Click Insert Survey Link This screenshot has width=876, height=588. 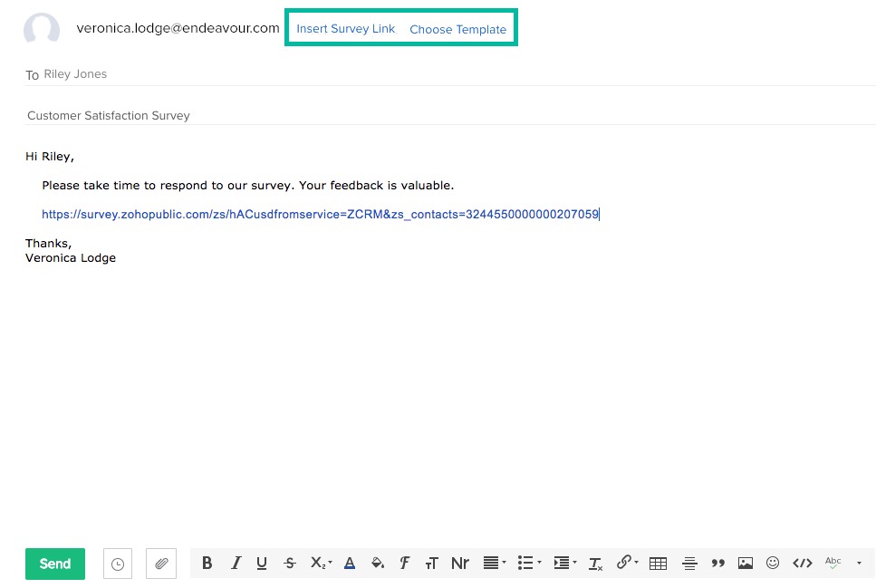[345, 28]
